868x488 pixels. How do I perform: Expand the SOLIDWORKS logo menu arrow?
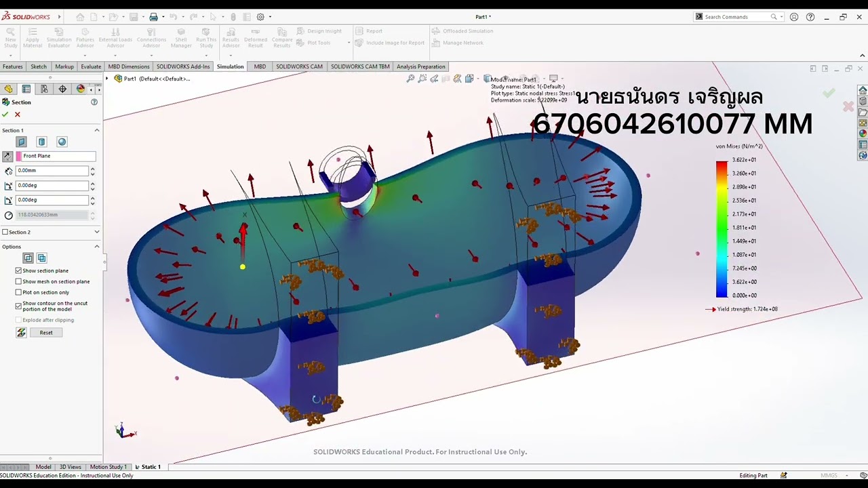tap(60, 17)
